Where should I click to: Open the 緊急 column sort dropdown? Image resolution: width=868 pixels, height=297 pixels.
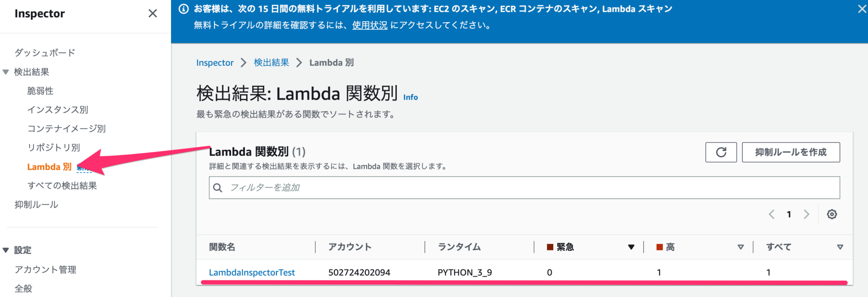click(x=631, y=247)
